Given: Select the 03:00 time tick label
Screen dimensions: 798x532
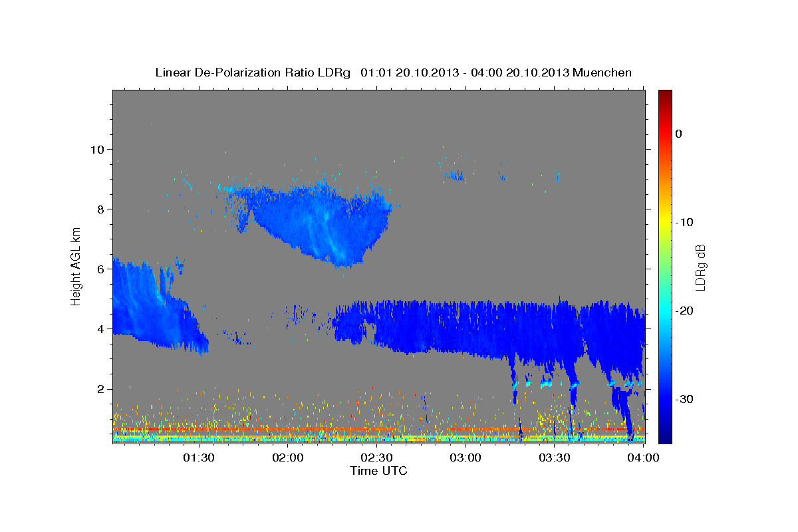Looking at the screenshot, I should (x=465, y=458).
